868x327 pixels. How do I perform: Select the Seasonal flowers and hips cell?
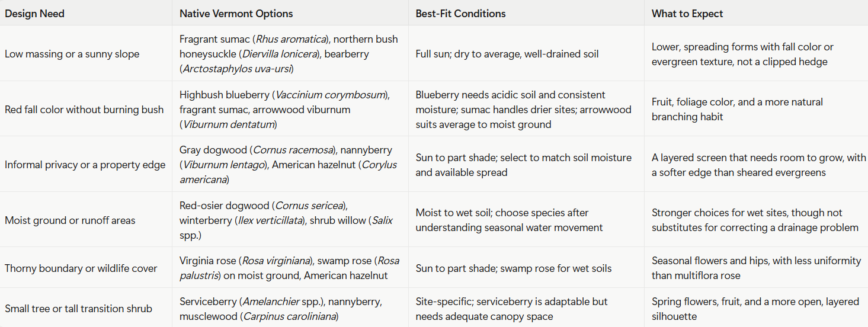coord(756,268)
